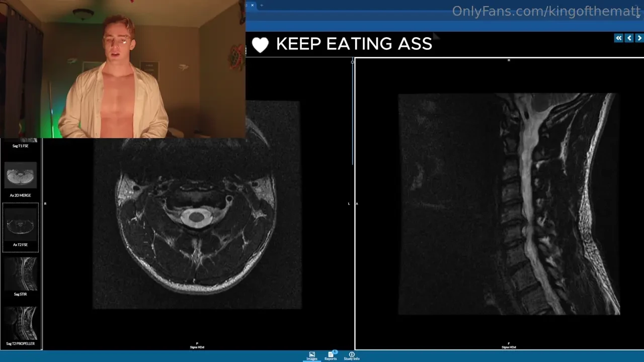Click the notification badge on Reports
This screenshot has width=644, height=362.
[334, 352]
